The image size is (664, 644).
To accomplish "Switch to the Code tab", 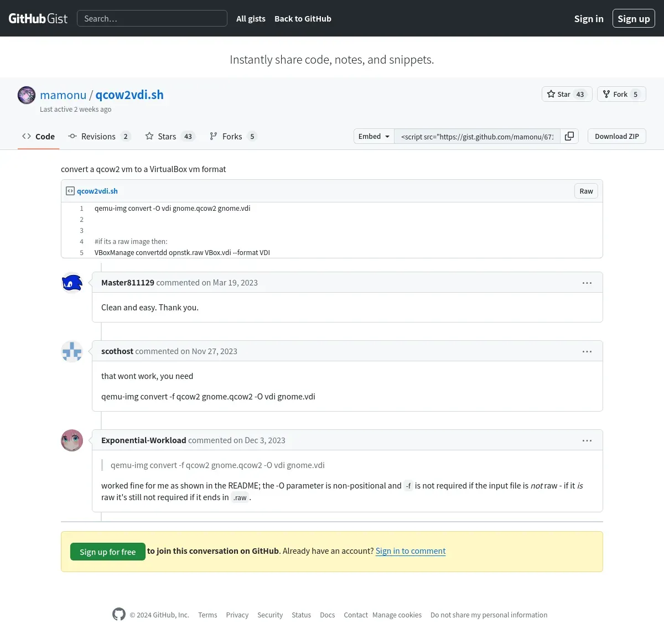I will [38, 136].
